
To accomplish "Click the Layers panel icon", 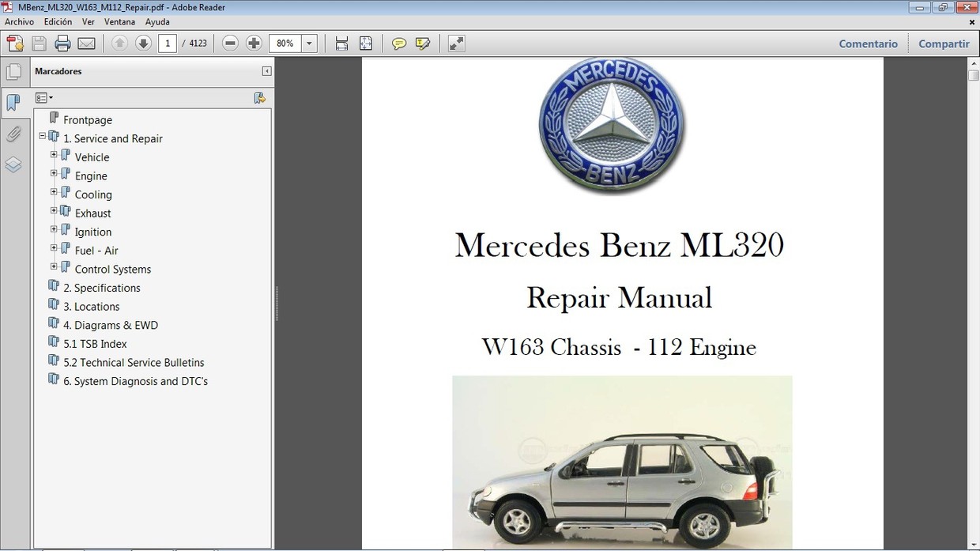I will (14, 164).
